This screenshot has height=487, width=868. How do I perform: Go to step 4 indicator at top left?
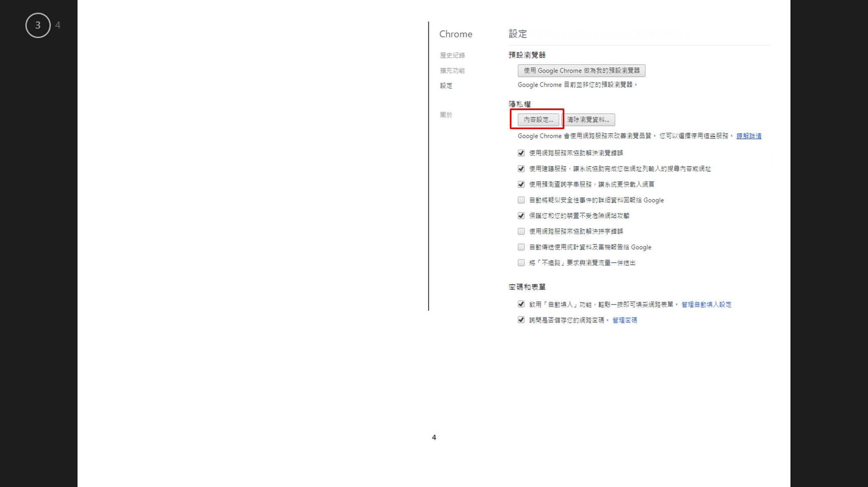(x=58, y=25)
